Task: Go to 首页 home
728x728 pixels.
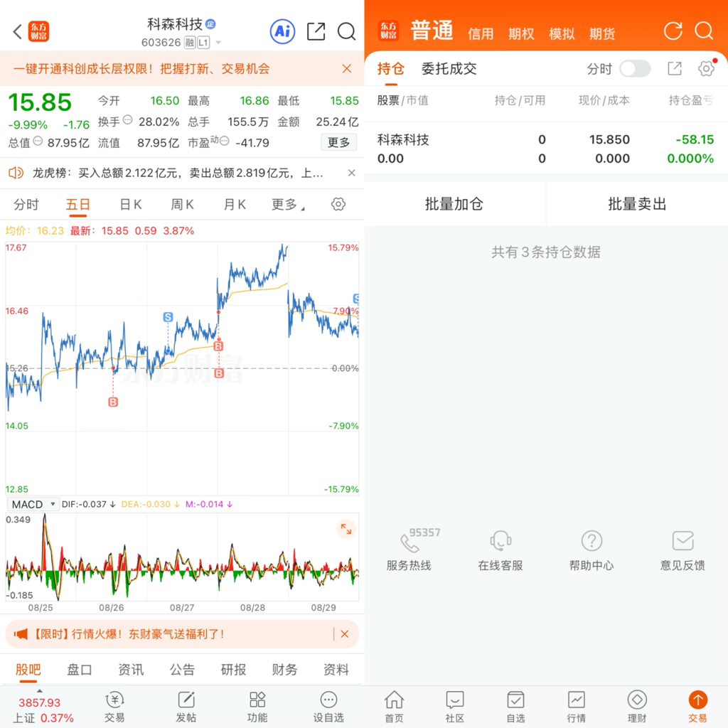Action: 394,707
